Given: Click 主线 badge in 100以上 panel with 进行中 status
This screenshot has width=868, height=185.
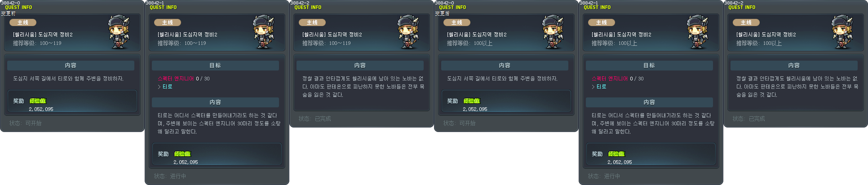Looking at the screenshot, I should (x=601, y=22).
